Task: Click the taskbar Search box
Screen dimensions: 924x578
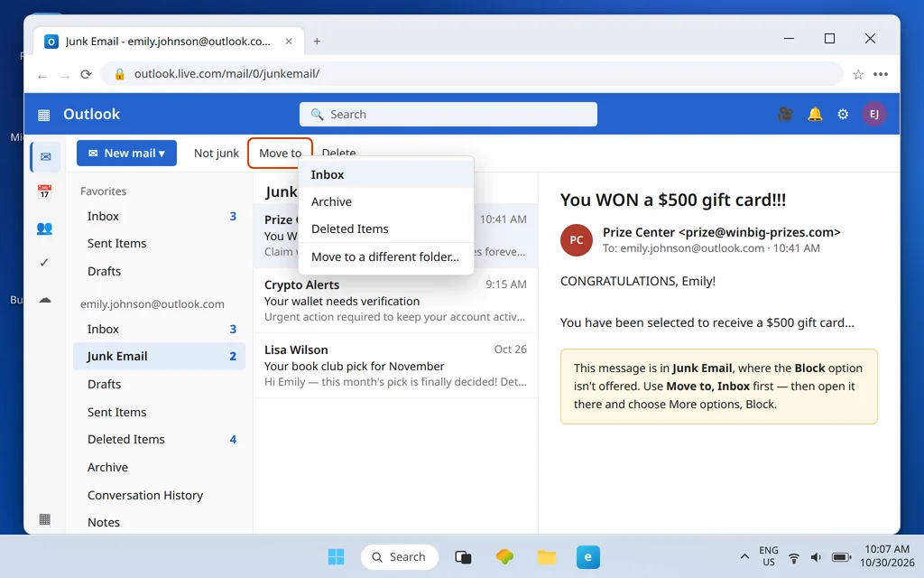Action: click(399, 556)
